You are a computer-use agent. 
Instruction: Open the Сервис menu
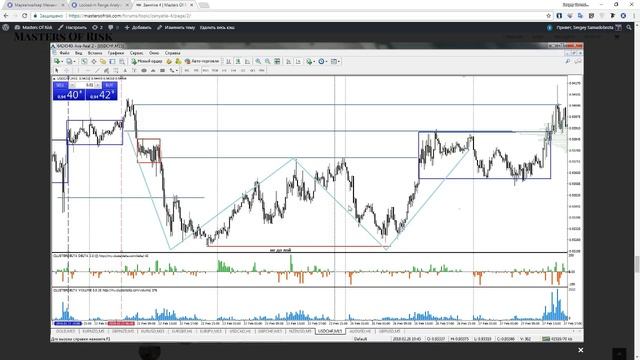[136, 53]
